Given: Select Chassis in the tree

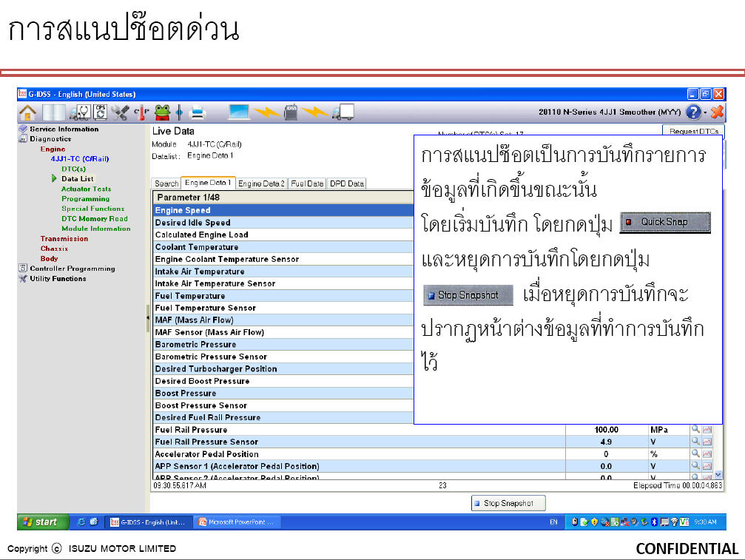Looking at the screenshot, I should [x=54, y=249].
